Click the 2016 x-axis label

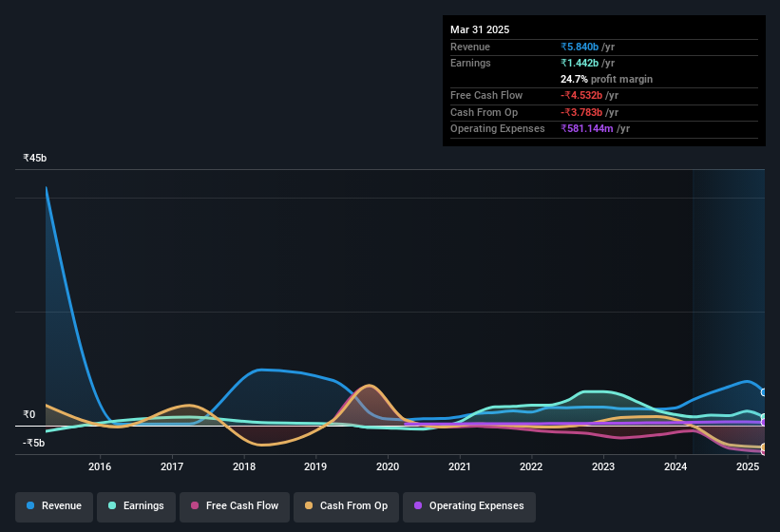(100, 466)
